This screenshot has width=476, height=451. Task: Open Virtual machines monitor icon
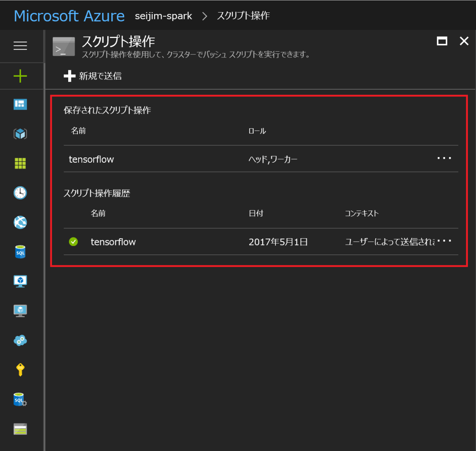click(x=20, y=281)
